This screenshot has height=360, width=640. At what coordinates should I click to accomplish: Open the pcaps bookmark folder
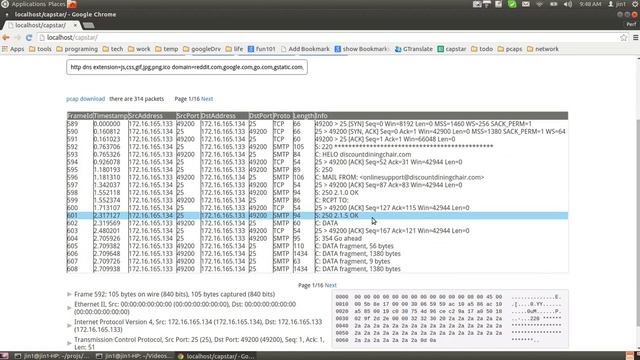click(510, 49)
